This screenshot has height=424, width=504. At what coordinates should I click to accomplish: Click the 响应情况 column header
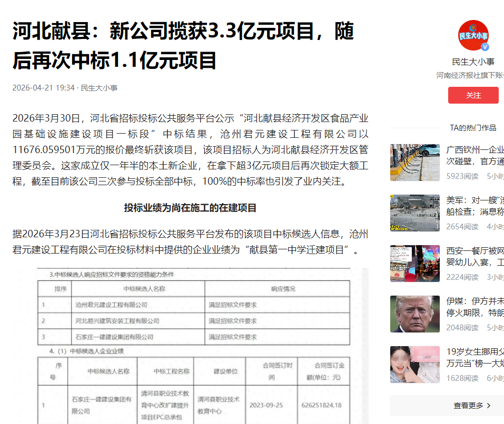283,289
